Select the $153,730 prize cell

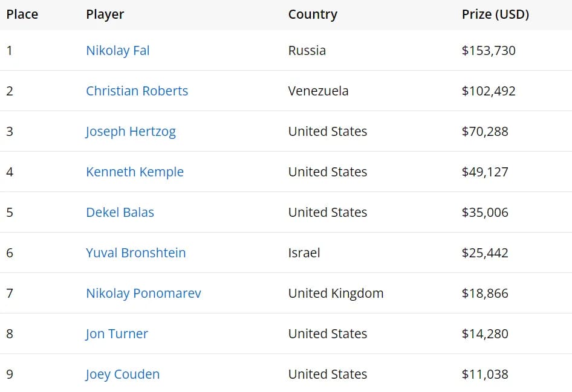pos(489,50)
